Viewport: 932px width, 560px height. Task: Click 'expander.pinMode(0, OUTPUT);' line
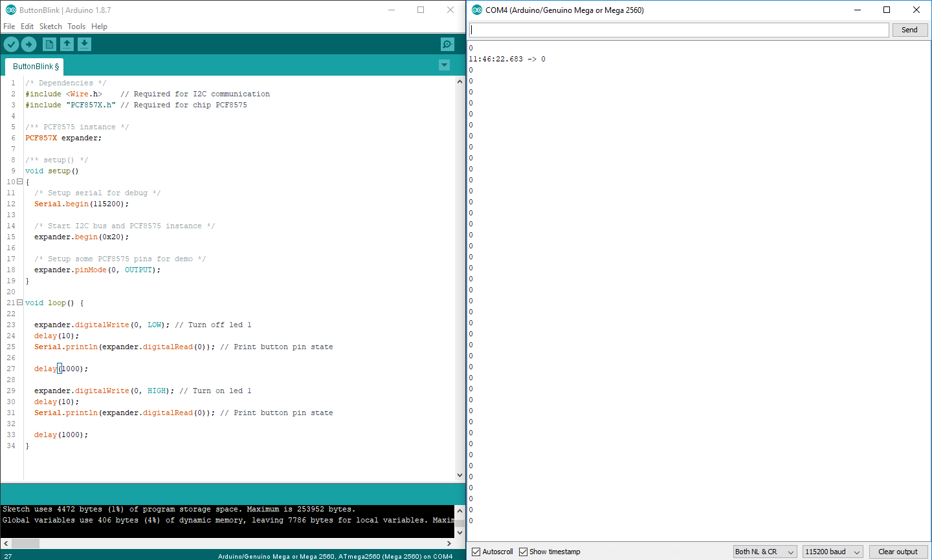[x=97, y=270]
